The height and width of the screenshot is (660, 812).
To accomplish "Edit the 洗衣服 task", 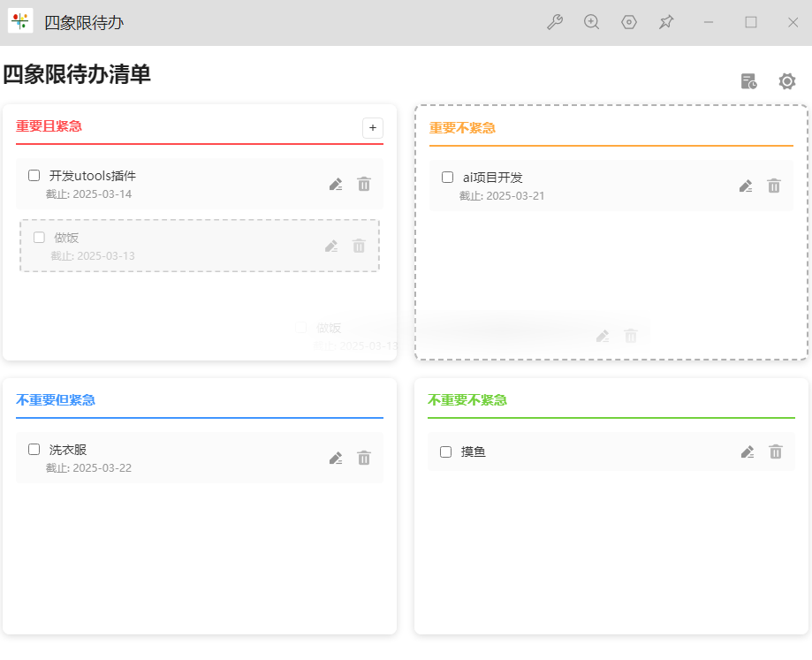I will [x=336, y=459].
